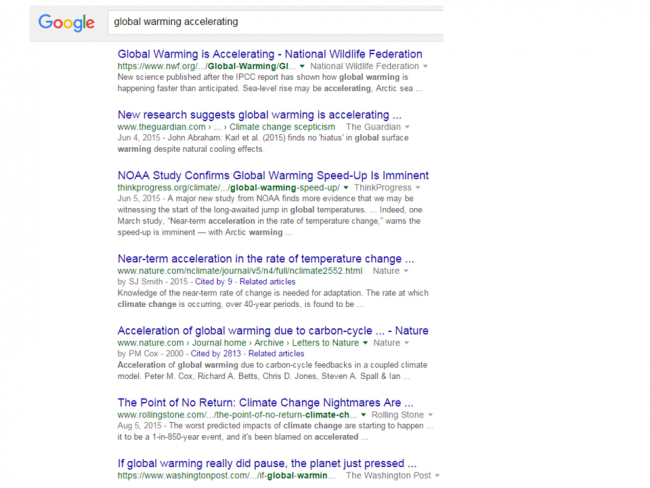This screenshot has width=650, height=488.
Task: Click the search box containing 'global warming accelerating'
Action: pyautogui.click(x=276, y=22)
